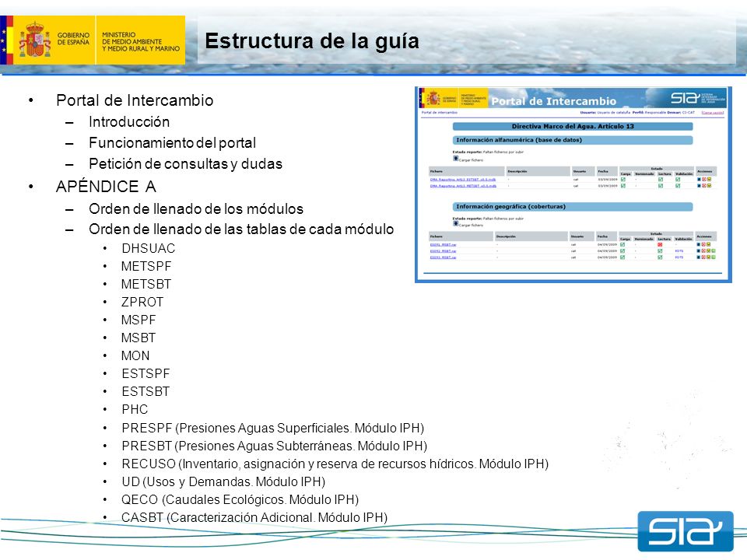This screenshot has height=560, width=747.
Task: Click the Gobierno de España coat of arms in the slide header
Action: coord(35,40)
